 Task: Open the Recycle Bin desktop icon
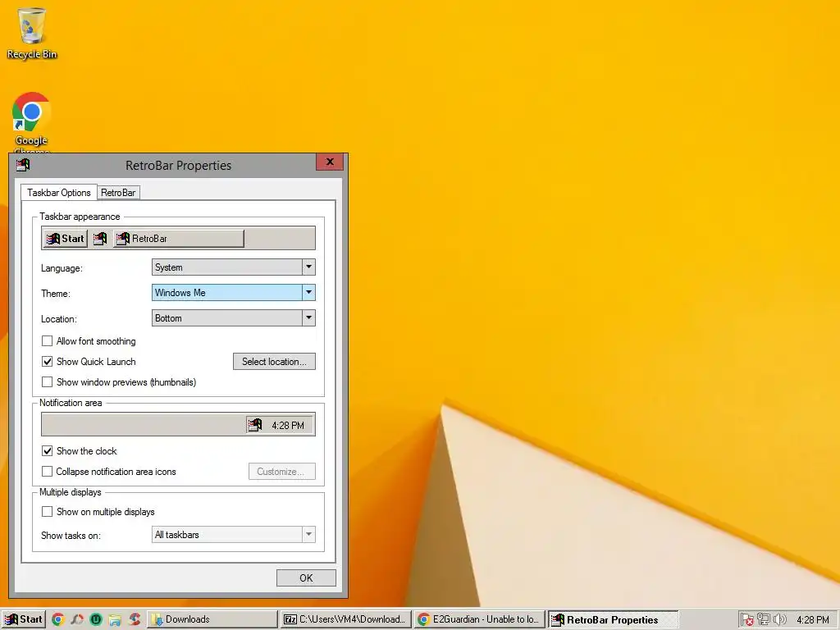coord(32,33)
